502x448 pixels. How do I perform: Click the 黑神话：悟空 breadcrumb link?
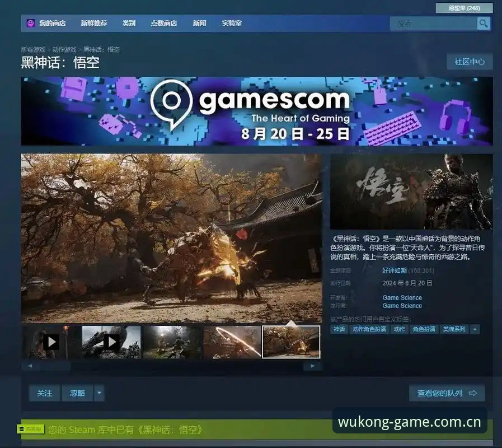tap(101, 49)
